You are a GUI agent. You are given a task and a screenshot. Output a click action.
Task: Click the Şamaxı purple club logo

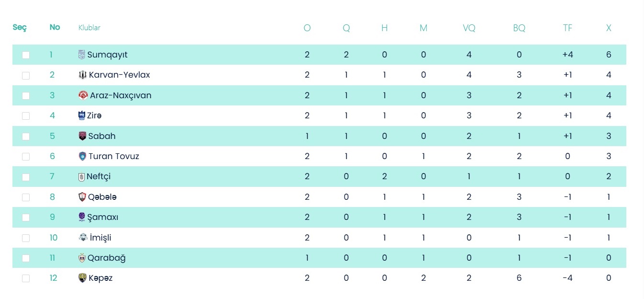point(82,217)
